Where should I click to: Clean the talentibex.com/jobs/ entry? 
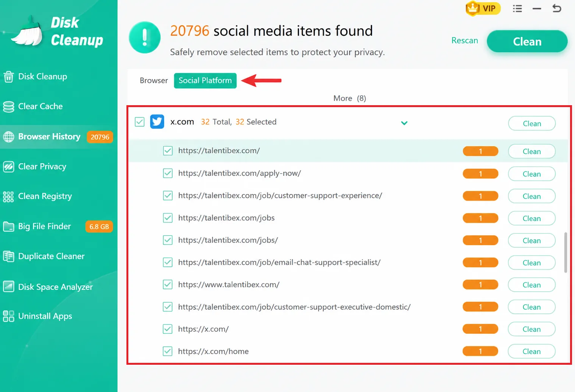(531, 241)
